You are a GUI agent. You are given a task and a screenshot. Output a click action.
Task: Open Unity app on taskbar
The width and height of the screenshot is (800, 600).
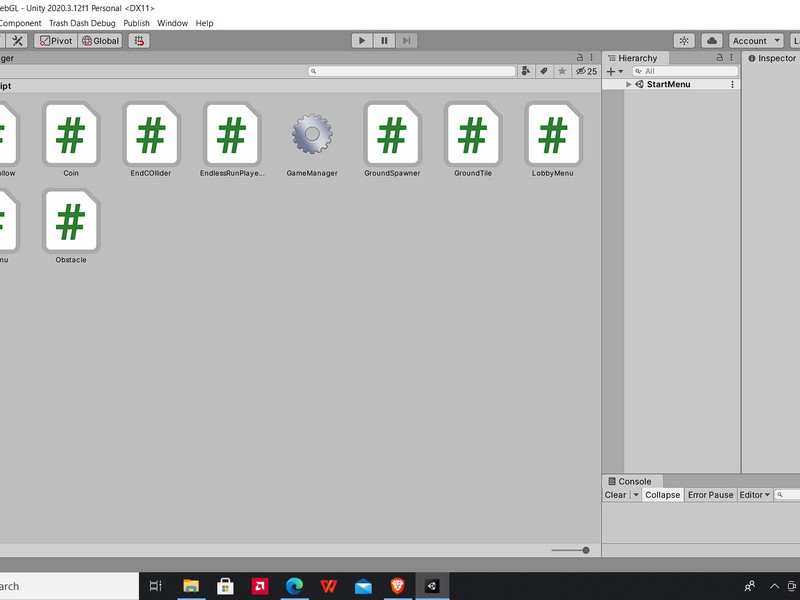432,586
